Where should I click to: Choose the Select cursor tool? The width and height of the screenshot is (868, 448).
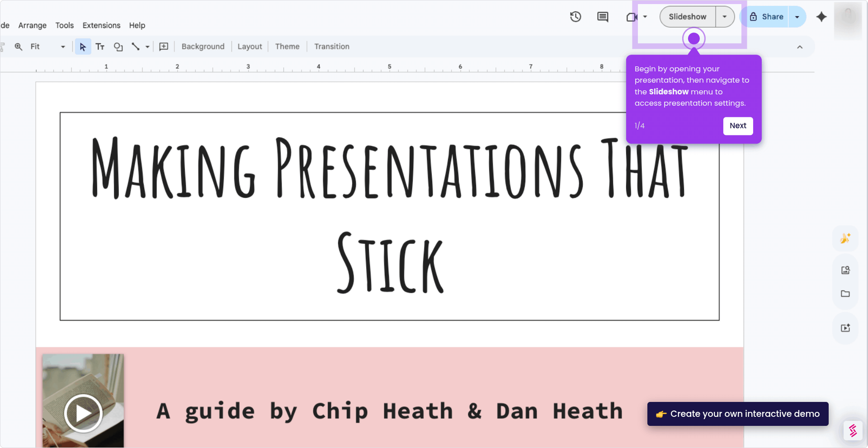tap(83, 47)
